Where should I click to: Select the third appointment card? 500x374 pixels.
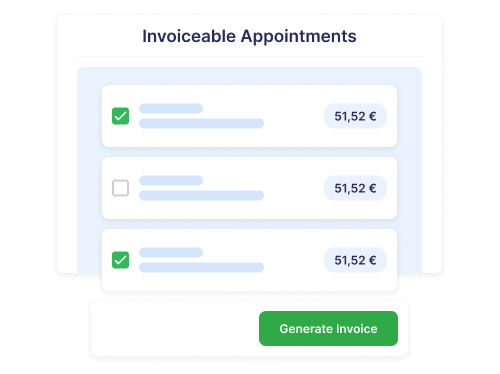249,260
